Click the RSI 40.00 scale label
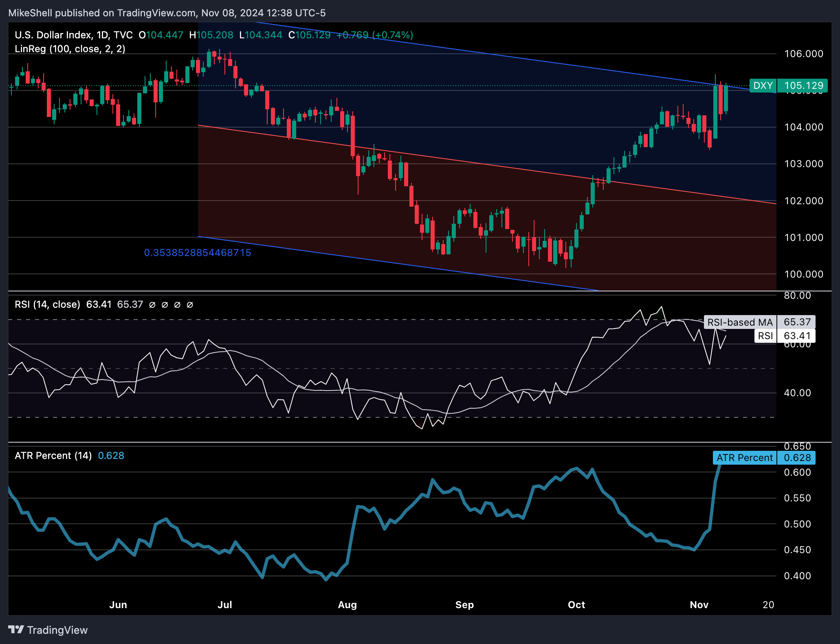Viewport: 840px width, 644px height. tap(797, 393)
